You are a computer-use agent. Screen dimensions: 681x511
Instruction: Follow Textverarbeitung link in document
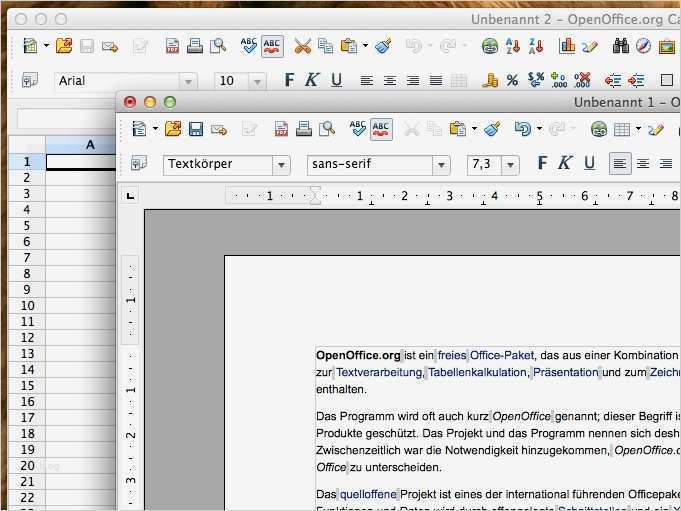379,373
